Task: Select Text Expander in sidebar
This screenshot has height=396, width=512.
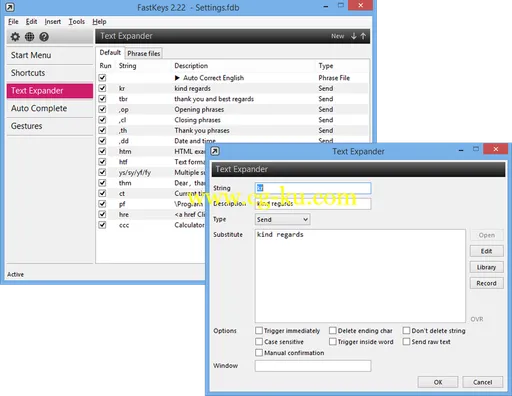Action: click(x=50, y=91)
